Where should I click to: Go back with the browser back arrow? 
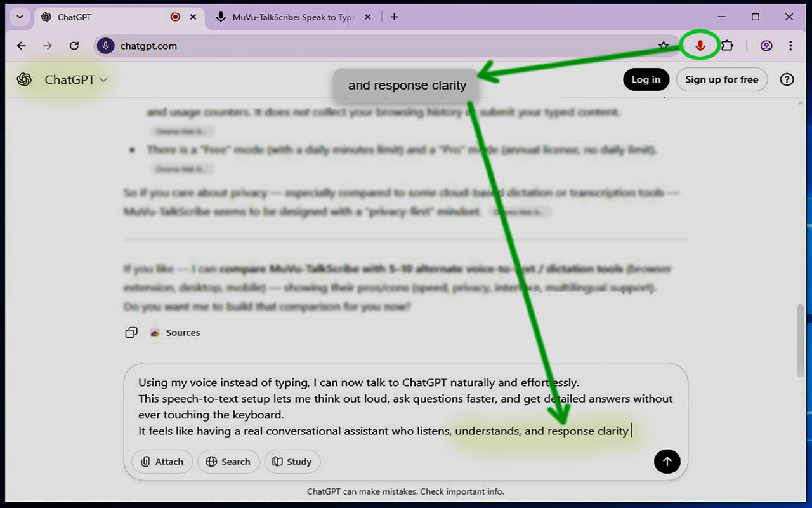click(x=22, y=46)
